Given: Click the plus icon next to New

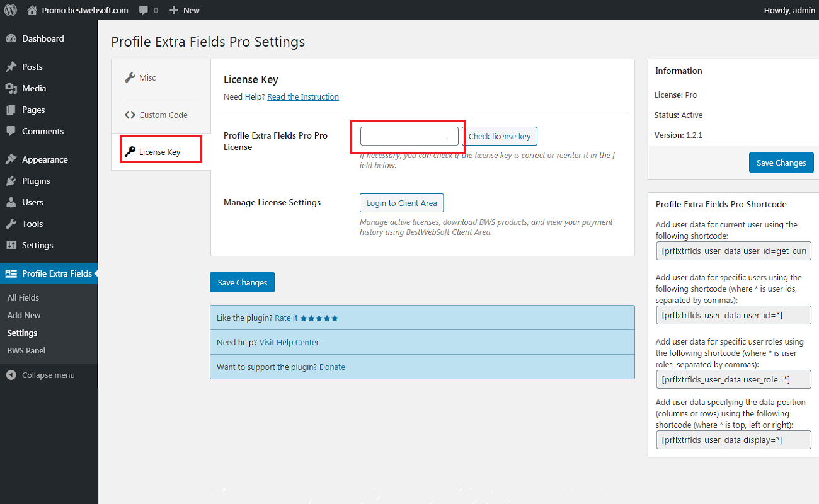Looking at the screenshot, I should (x=175, y=10).
